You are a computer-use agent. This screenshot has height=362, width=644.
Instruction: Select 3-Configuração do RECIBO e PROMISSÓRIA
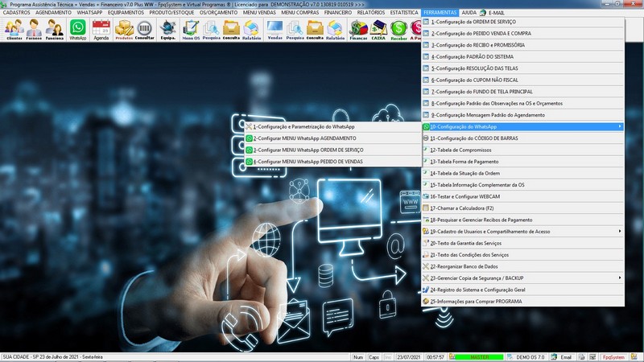click(522, 45)
